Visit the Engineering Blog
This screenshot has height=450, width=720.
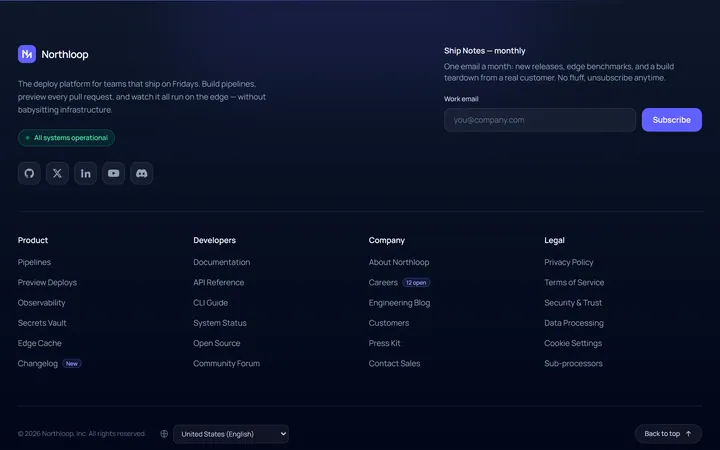pos(399,303)
